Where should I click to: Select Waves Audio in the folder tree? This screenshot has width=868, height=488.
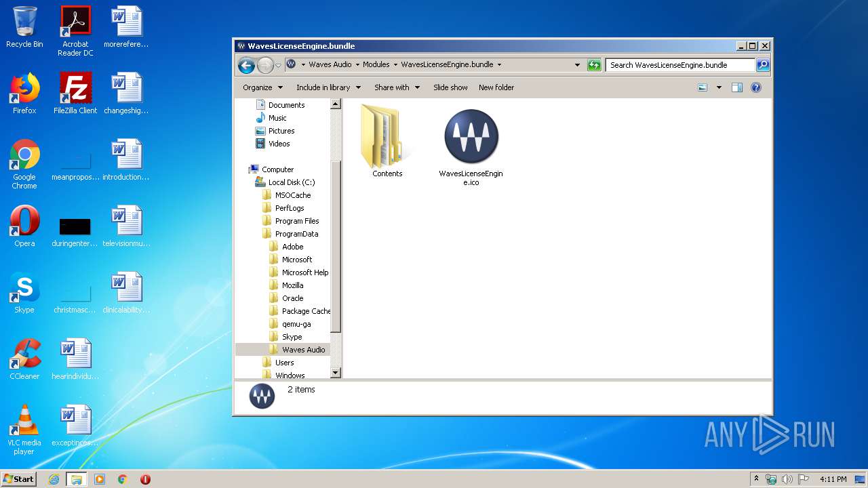(303, 350)
